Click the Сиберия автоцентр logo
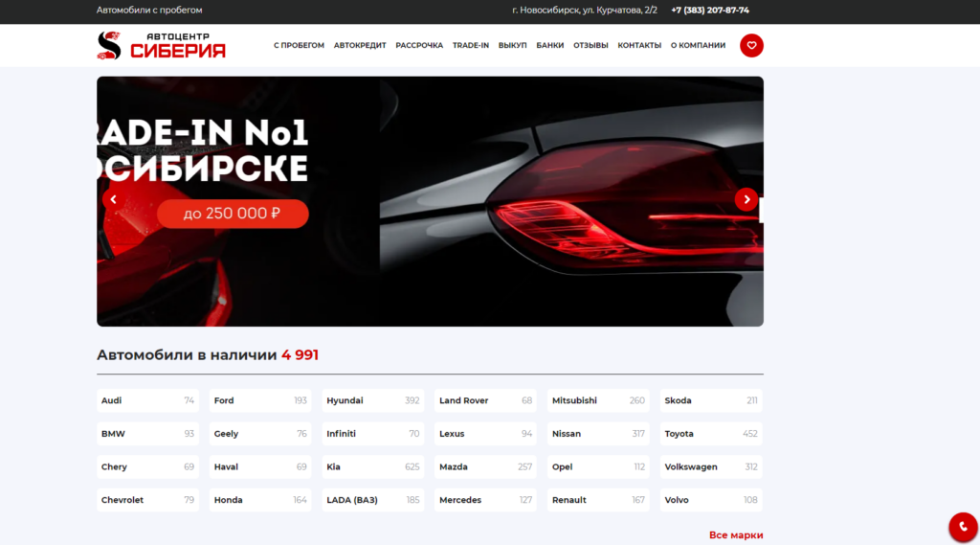The height and width of the screenshot is (545, 980). pos(161,46)
